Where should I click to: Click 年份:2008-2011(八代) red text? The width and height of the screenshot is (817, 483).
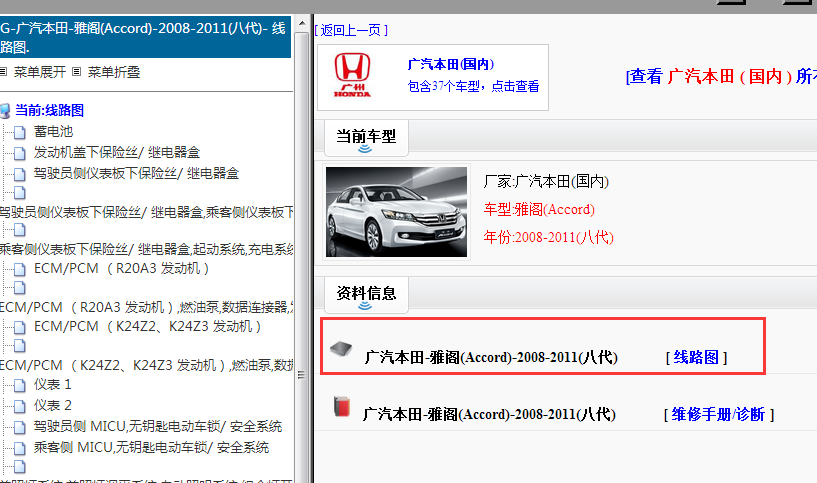click(549, 238)
